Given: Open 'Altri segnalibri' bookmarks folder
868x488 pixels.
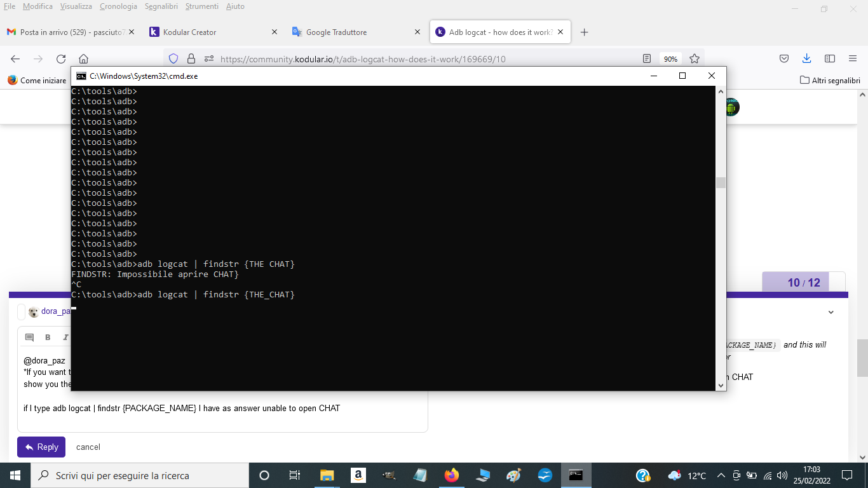Looking at the screenshot, I should coord(830,81).
